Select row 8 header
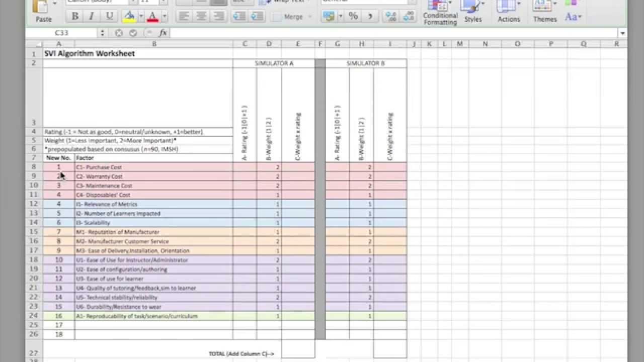644x362 pixels. point(34,167)
